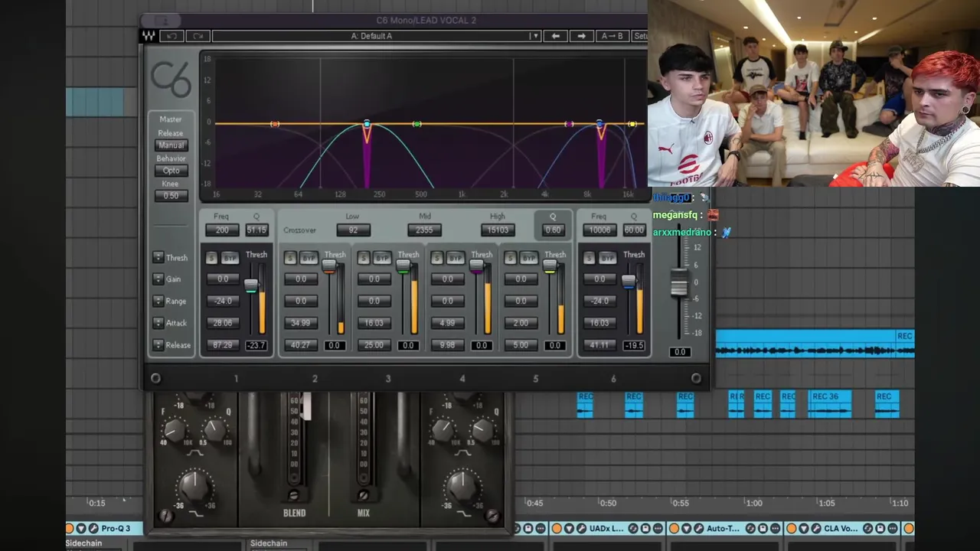Grab band 1 threshold fader handle
The height and width of the screenshot is (551, 980).
tap(251, 285)
